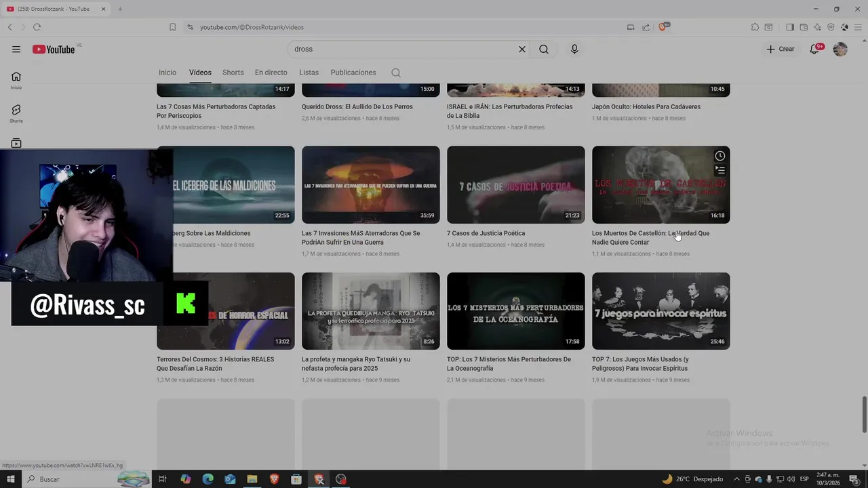Play the 7 juegos para invocar espíritus thumbnail

point(660,311)
